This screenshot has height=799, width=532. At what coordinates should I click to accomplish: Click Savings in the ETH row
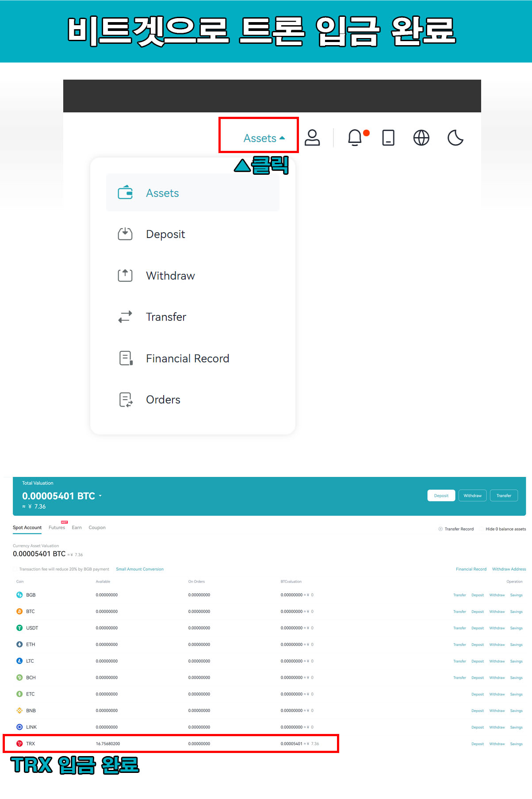point(516,645)
